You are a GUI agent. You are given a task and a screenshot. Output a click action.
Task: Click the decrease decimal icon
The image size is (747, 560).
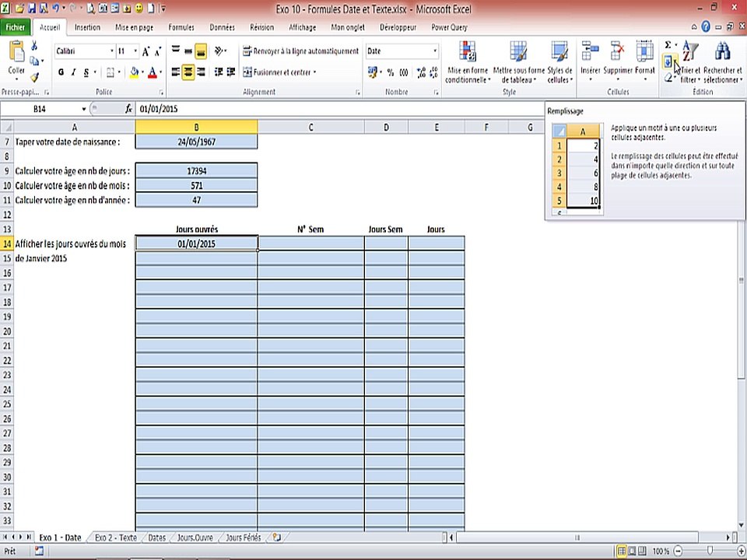pyautogui.click(x=433, y=72)
